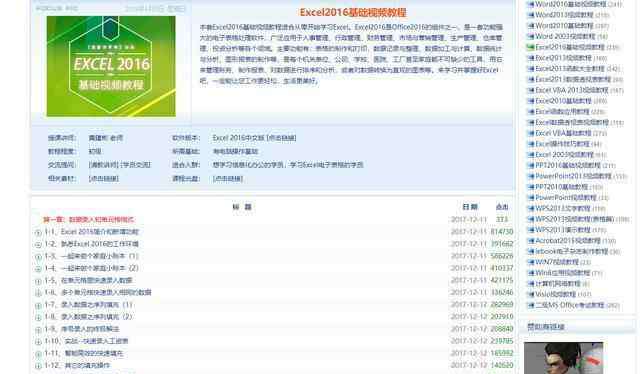The height and width of the screenshot is (374, 640).
Task: Click view count 410337
Action: (502, 268)
